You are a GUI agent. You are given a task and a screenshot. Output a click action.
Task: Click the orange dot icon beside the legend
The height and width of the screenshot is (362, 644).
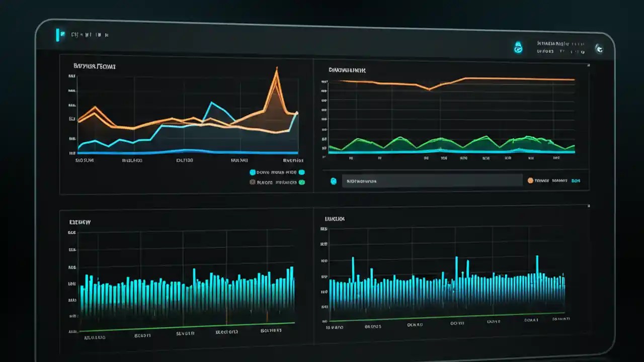[529, 180]
